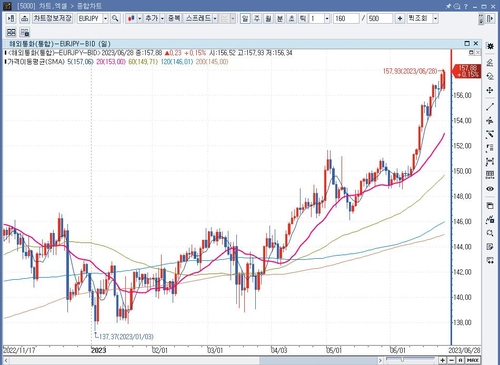Click the locked chart layout icon
Viewport: 500px width, 365px height.
tap(25, 32)
